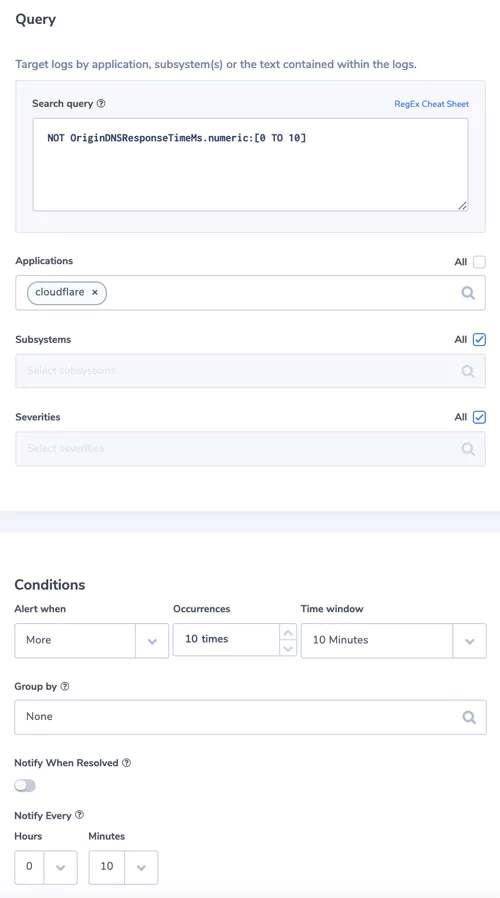Image resolution: width=500 pixels, height=898 pixels.
Task: Uncheck the Severities All checkbox
Action: click(x=479, y=417)
